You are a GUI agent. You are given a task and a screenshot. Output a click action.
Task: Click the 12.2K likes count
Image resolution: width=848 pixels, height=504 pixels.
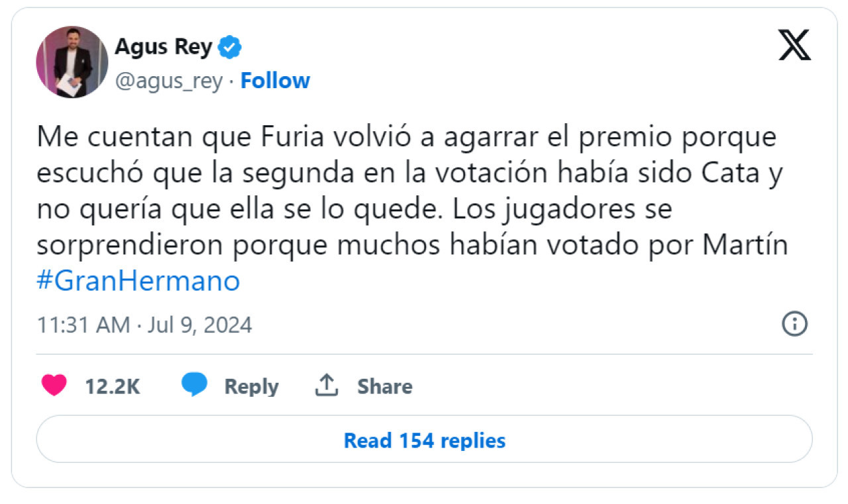pos(112,386)
